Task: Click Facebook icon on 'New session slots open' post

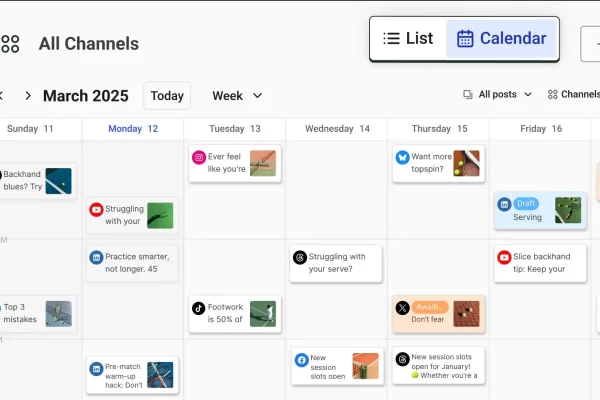Action: pos(300,359)
